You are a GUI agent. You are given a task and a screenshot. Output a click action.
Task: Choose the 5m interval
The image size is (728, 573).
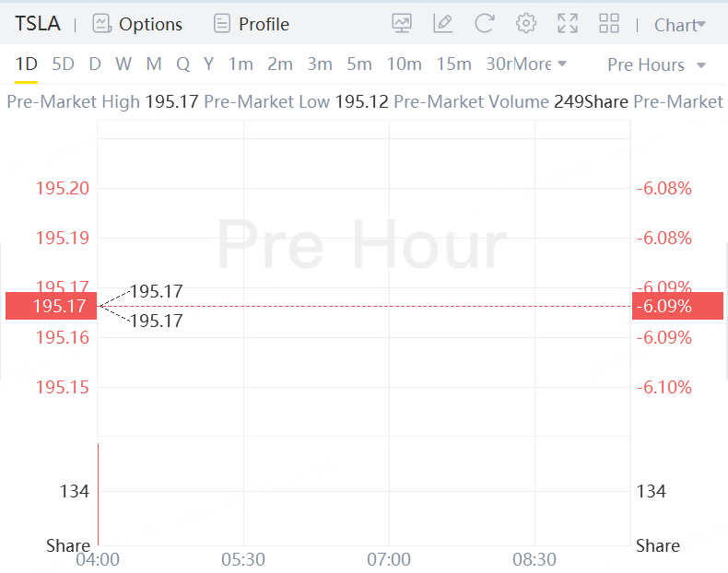click(x=359, y=64)
